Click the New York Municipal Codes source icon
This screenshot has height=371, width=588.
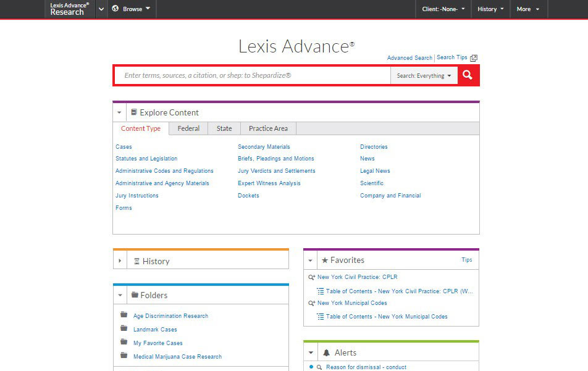pyautogui.click(x=312, y=303)
